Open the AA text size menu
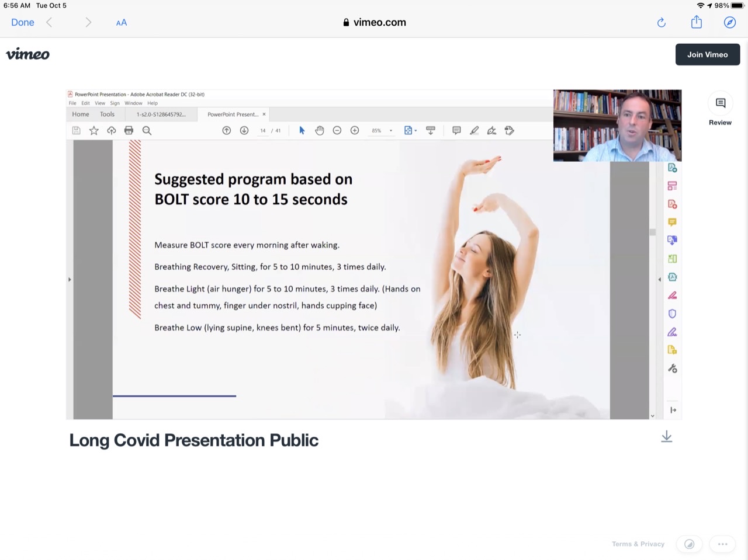 click(x=121, y=22)
